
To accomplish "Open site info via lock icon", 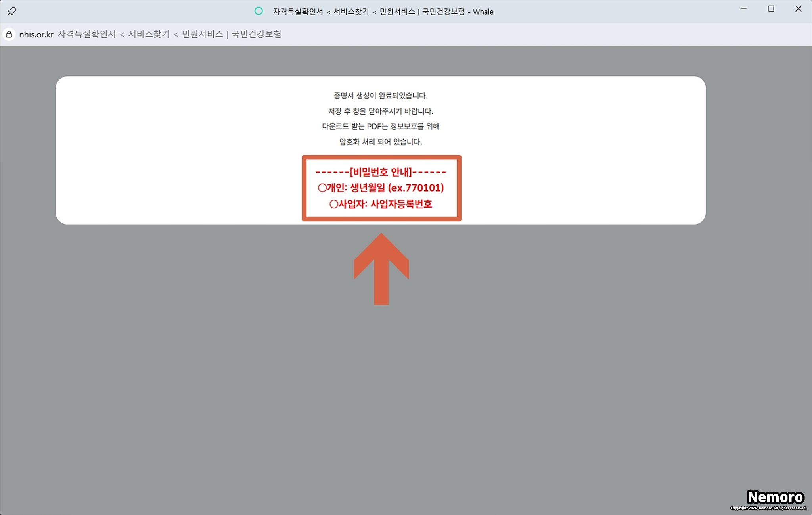I will point(9,34).
